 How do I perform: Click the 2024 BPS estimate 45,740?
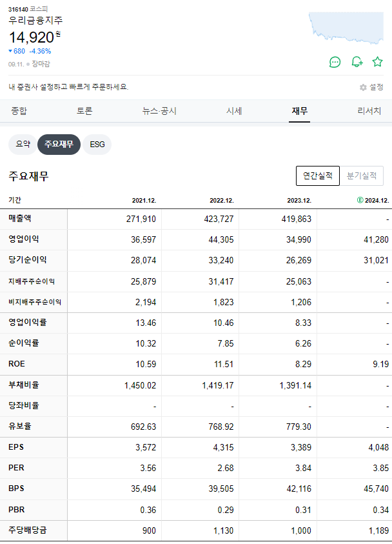tap(376, 489)
